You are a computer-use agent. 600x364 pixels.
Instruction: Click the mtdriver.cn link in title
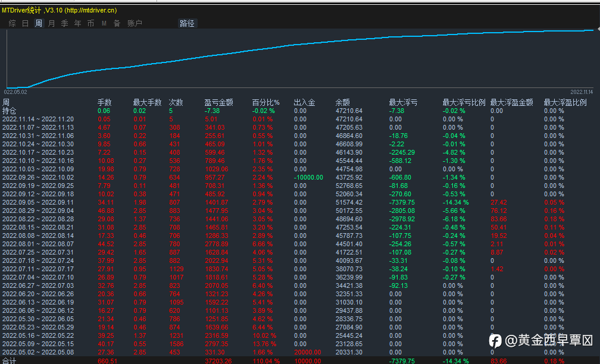click(91, 10)
